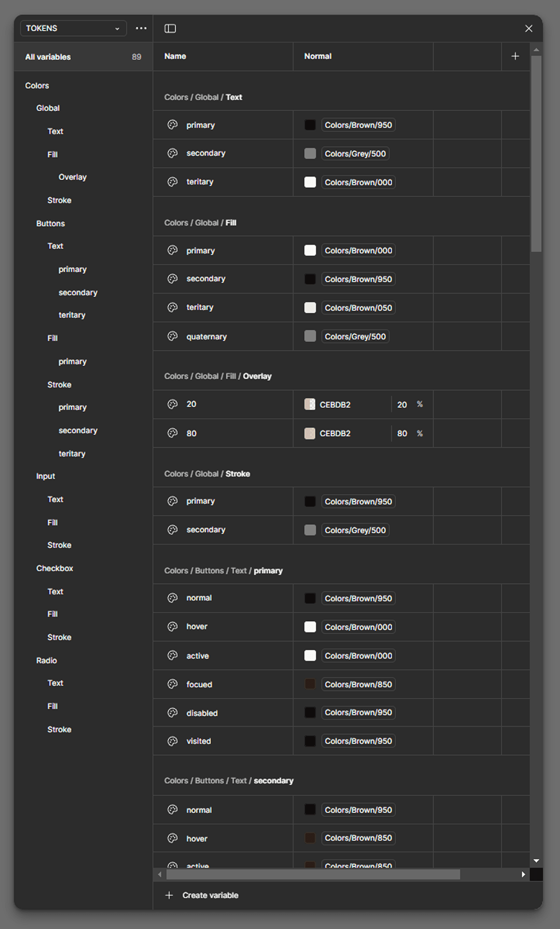The width and height of the screenshot is (560, 929).
Task: Edit the 80 percent opacity field
Action: pos(402,433)
